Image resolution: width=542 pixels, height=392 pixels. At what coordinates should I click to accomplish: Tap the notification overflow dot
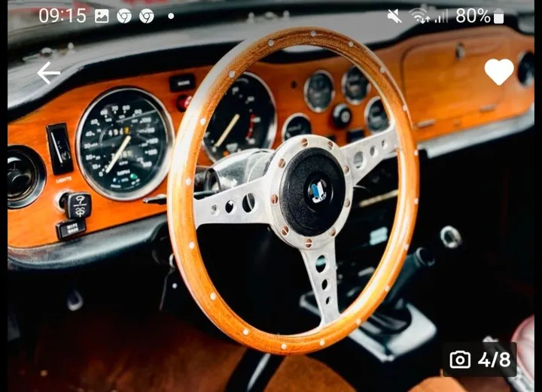point(171,16)
